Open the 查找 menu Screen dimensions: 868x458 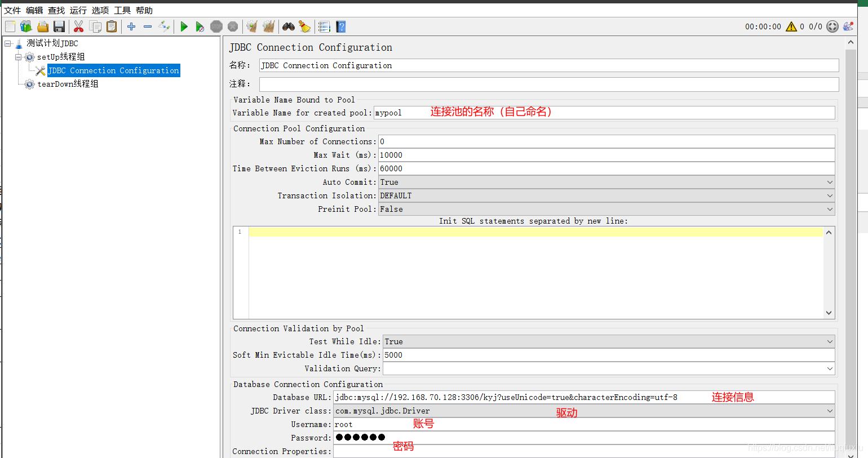[x=56, y=10]
